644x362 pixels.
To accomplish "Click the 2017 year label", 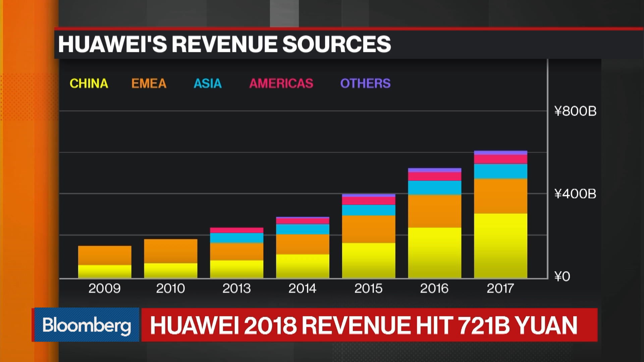I will click(500, 289).
